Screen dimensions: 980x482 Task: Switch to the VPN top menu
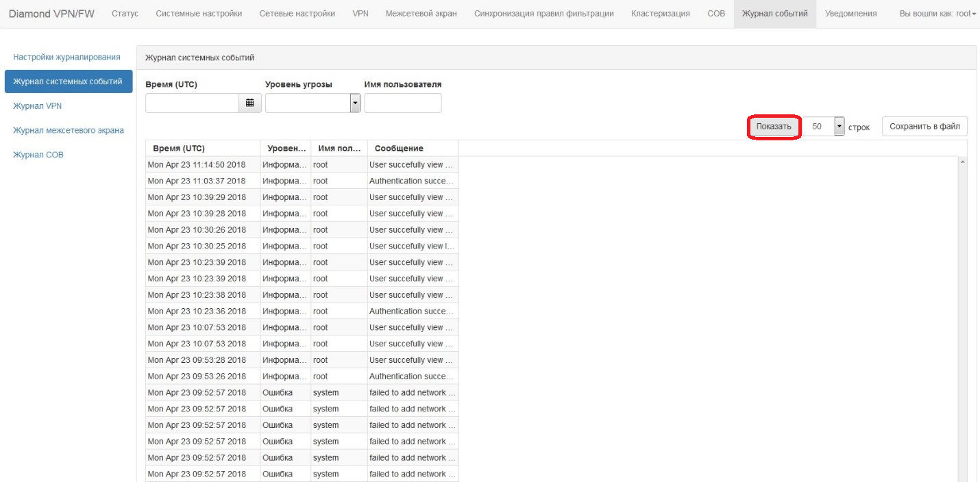360,14
